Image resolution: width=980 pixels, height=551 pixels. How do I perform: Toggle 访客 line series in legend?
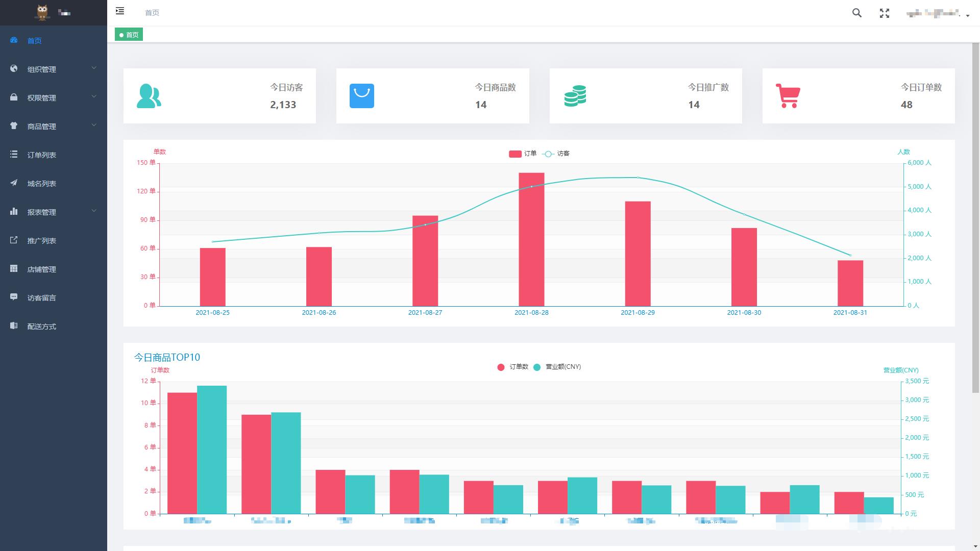(x=556, y=154)
